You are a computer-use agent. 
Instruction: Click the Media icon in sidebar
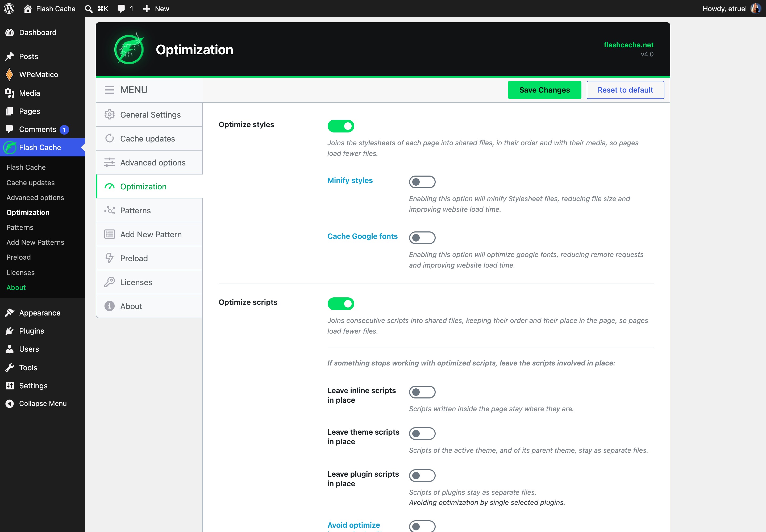point(10,93)
